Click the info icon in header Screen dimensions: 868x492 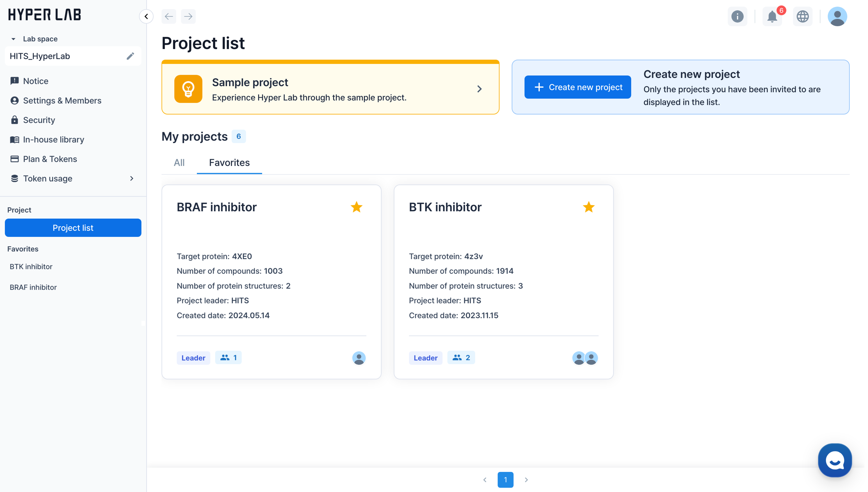click(x=737, y=16)
